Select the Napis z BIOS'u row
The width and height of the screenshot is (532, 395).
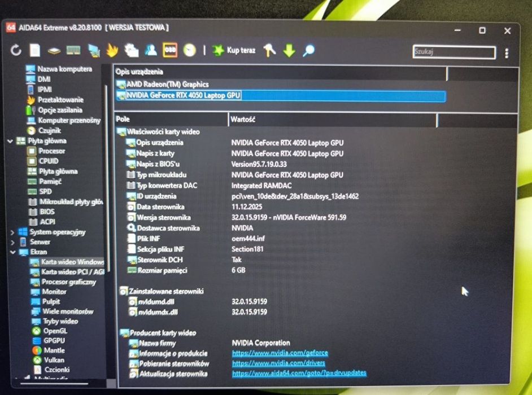[207, 164]
